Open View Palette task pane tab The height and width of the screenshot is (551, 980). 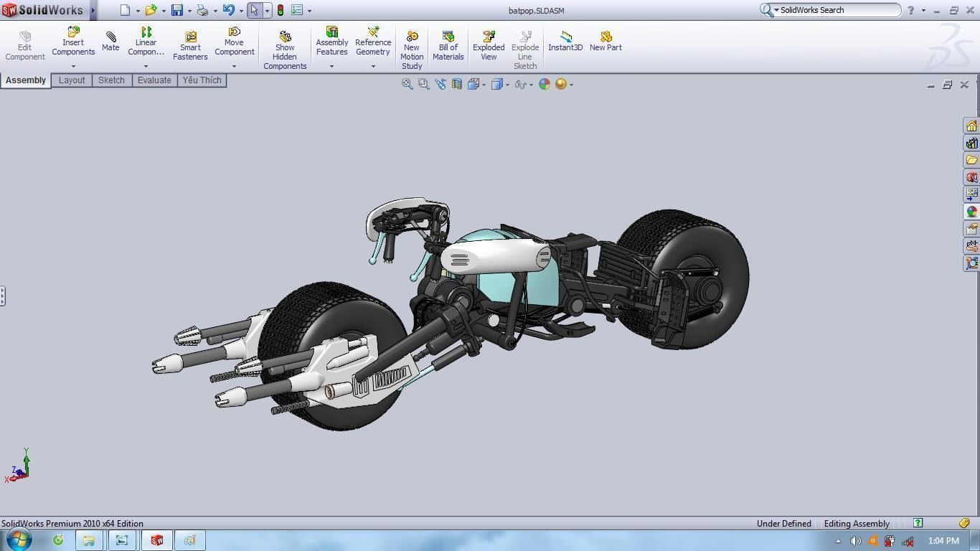pos(971,194)
